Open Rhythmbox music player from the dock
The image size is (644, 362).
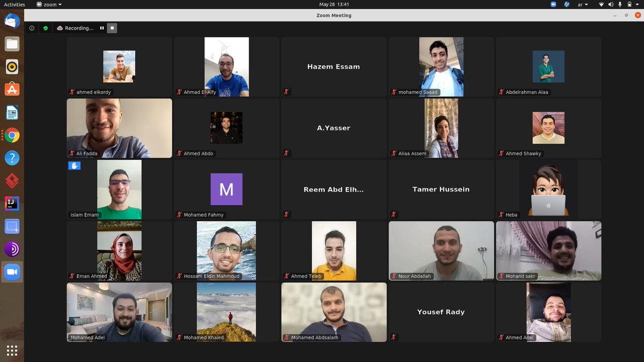click(12, 67)
